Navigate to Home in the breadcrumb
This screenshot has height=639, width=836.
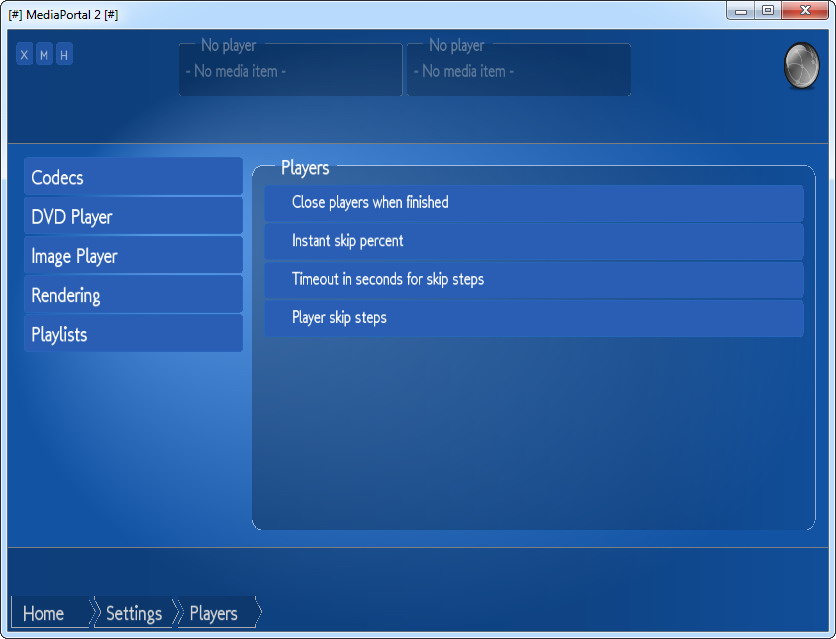(x=51, y=612)
